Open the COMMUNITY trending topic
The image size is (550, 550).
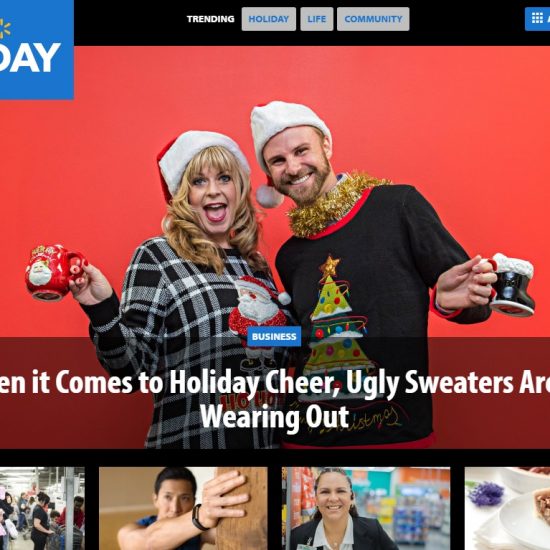(x=373, y=19)
